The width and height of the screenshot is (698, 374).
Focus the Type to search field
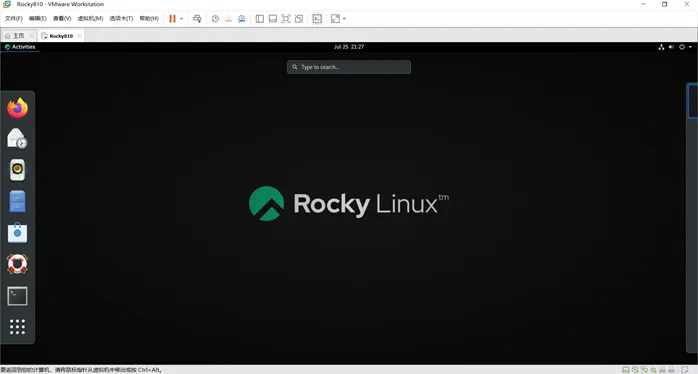tap(349, 67)
